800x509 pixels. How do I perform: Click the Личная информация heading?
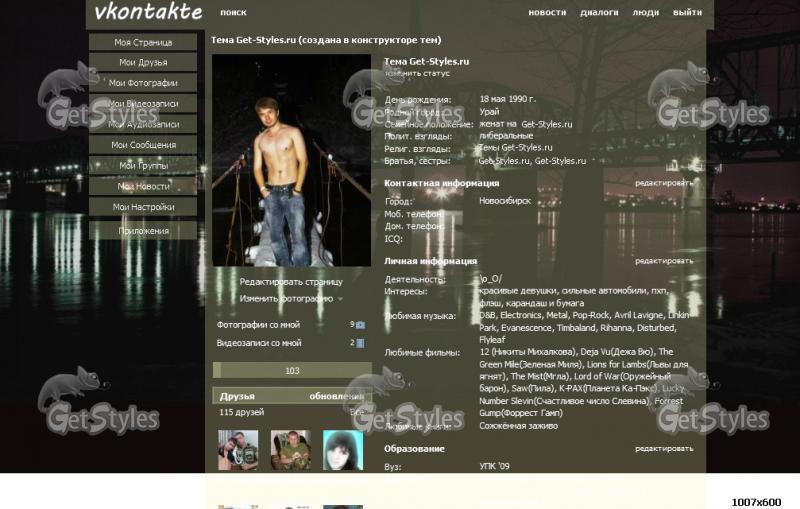[x=430, y=261]
